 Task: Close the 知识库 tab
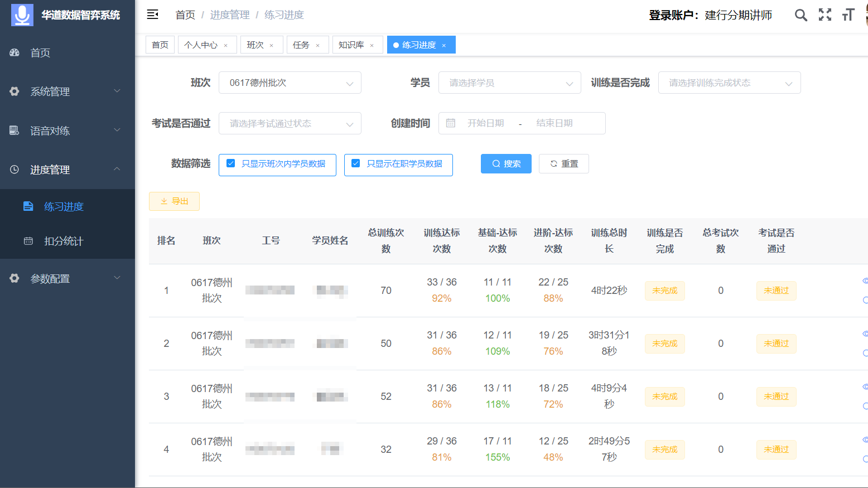pyautogui.click(x=372, y=46)
